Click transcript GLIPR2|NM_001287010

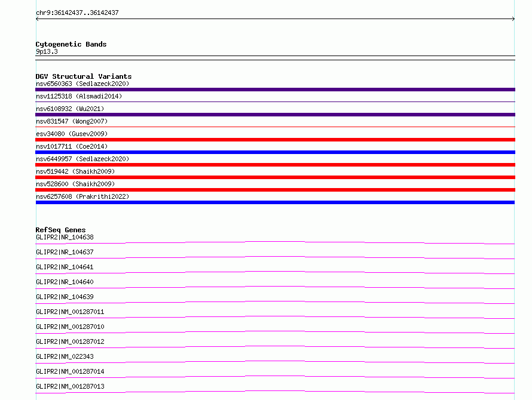pos(70,327)
